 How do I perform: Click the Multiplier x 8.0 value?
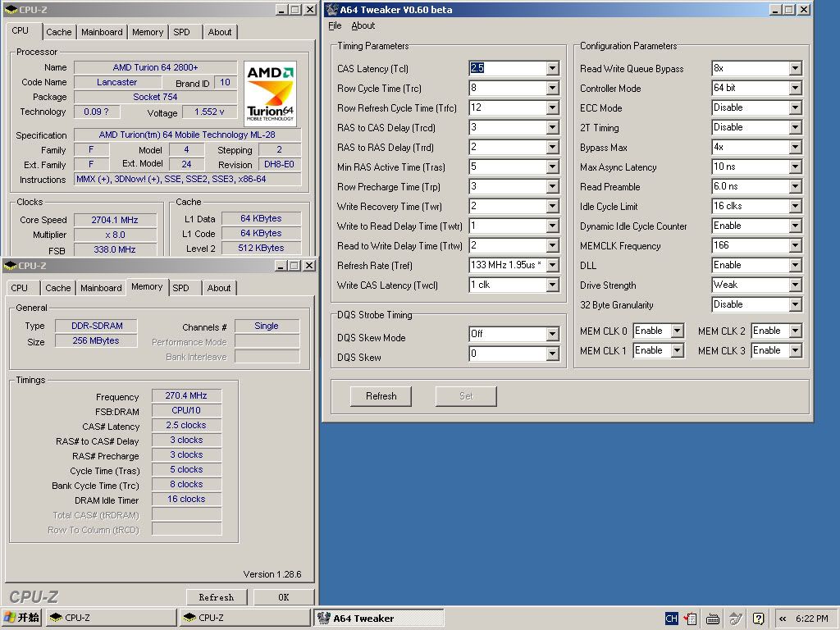point(115,235)
